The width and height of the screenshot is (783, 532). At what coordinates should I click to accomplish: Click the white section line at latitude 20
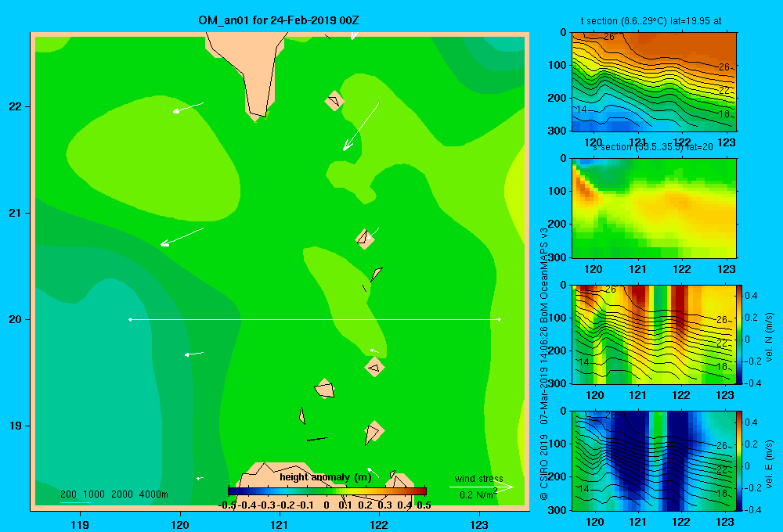point(315,319)
